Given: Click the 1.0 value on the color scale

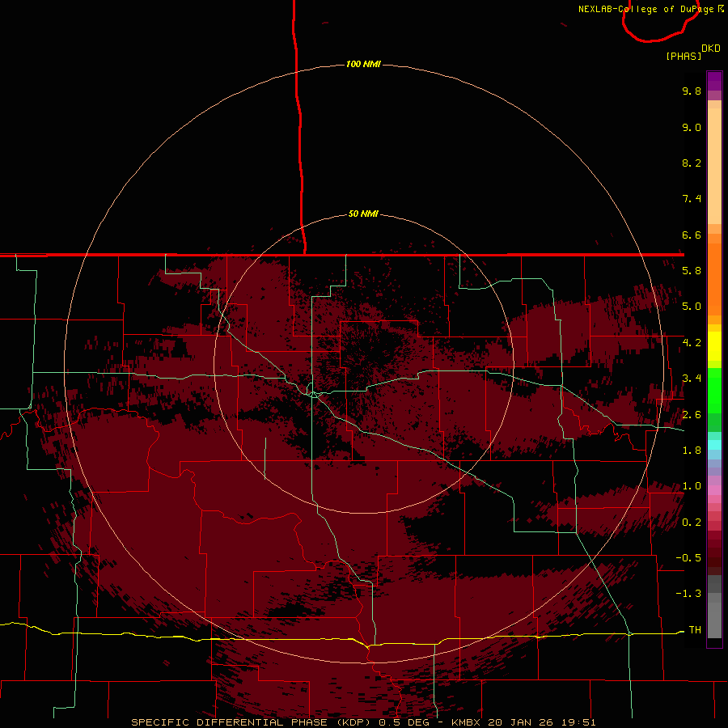Looking at the screenshot, I should [x=692, y=486].
